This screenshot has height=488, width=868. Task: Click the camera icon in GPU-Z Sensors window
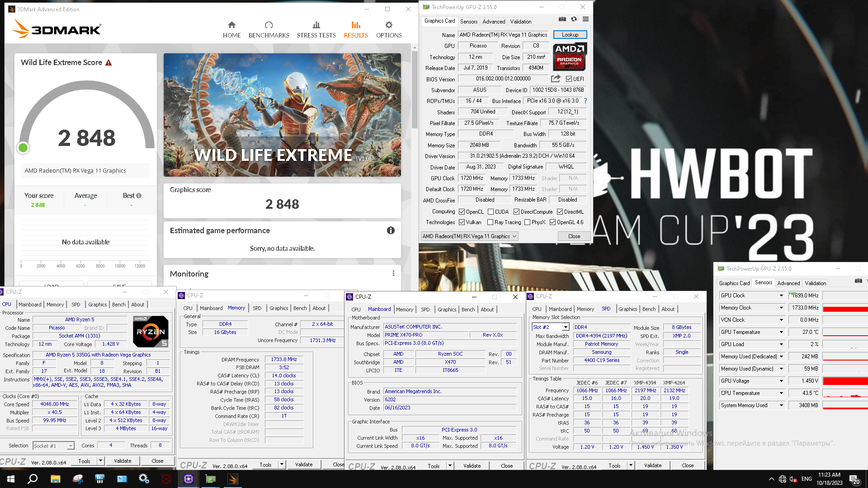point(858,281)
